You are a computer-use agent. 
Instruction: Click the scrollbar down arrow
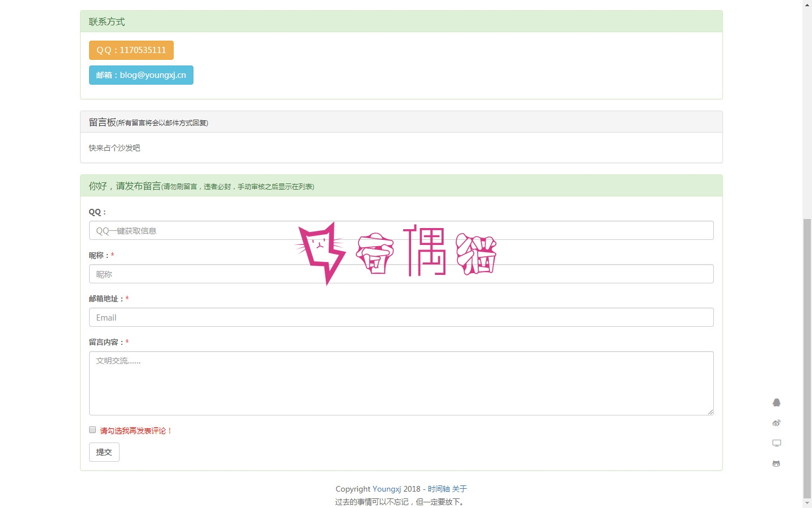pyautogui.click(x=807, y=503)
